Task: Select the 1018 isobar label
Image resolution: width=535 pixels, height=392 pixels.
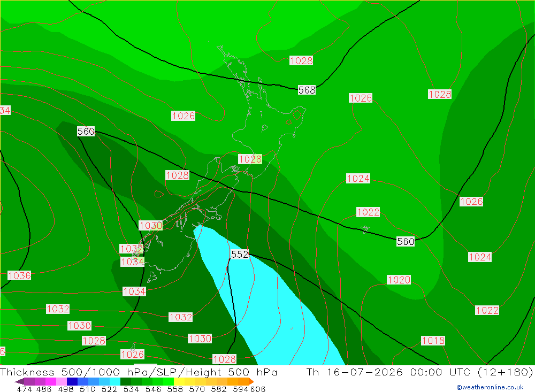Action: pos(433,341)
